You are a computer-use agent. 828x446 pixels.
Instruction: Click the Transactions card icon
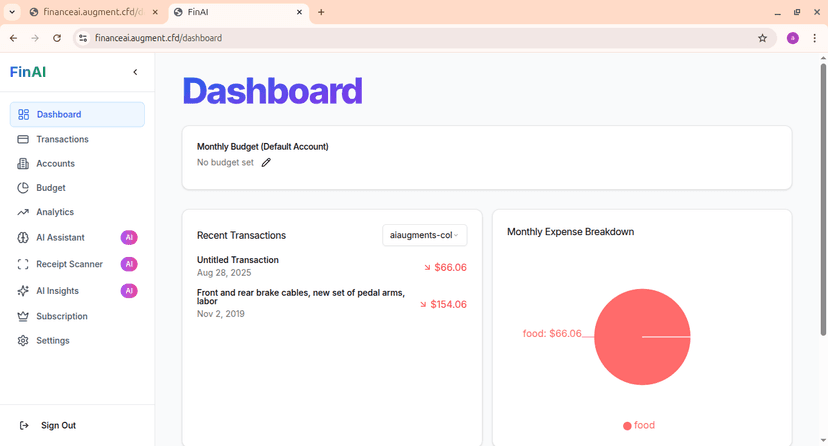pos(24,139)
